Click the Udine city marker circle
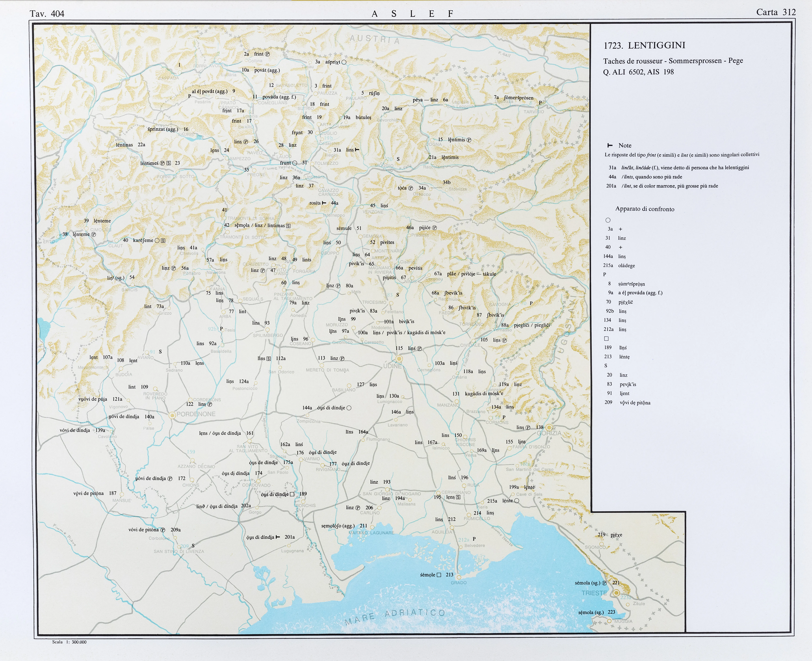This screenshot has width=812, height=661. point(399,359)
